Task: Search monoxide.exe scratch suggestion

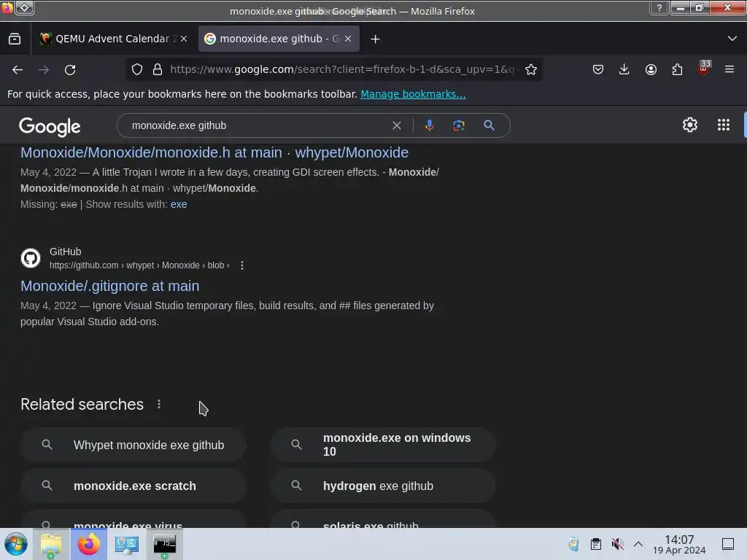Action: [133, 486]
